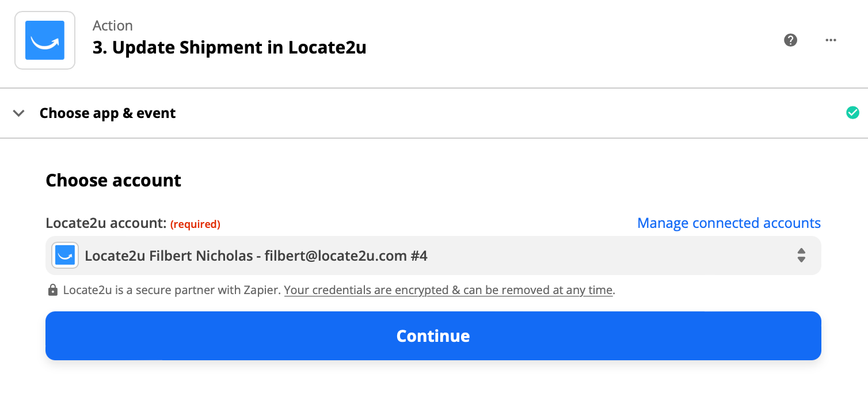
Task: Expand the chevron beside Choose app & event
Action: (x=19, y=113)
